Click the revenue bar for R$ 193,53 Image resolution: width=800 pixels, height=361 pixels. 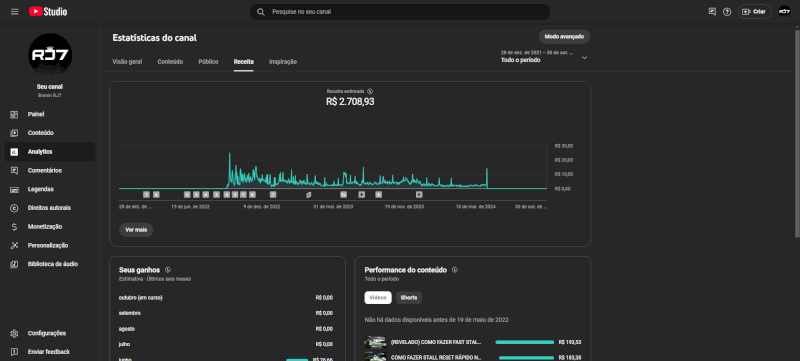point(524,342)
